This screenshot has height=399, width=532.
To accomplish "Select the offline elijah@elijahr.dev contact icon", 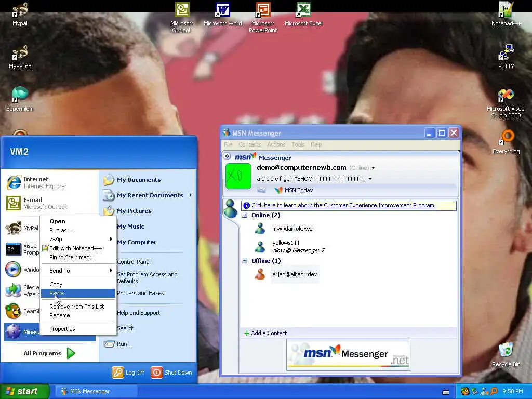I will click(x=260, y=274).
